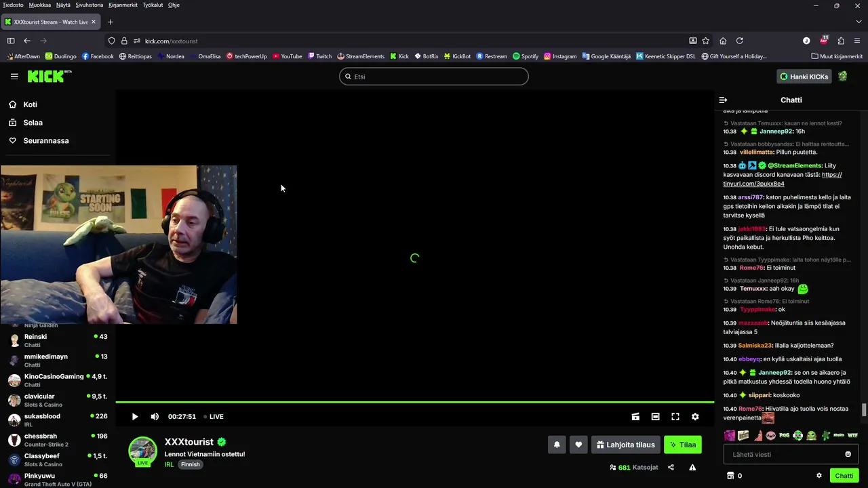Click the chat scrollbar thumb
The width and height of the screenshot is (868, 488).
(x=864, y=410)
